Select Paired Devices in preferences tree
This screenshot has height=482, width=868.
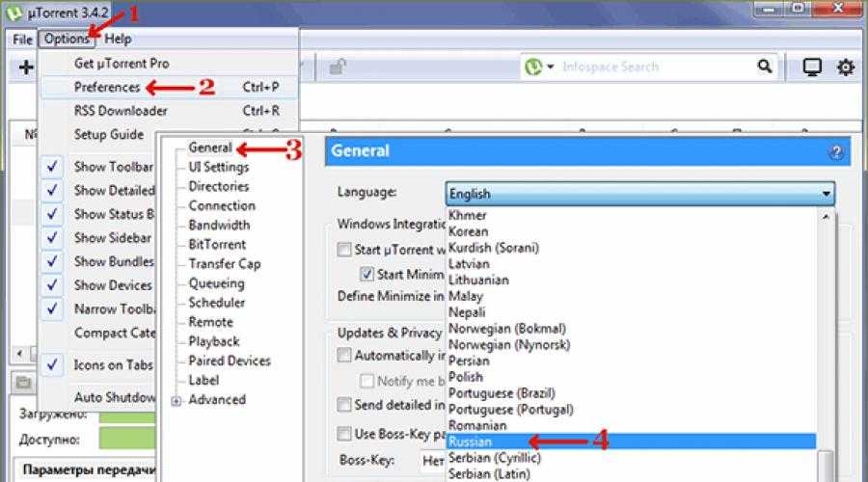click(230, 361)
